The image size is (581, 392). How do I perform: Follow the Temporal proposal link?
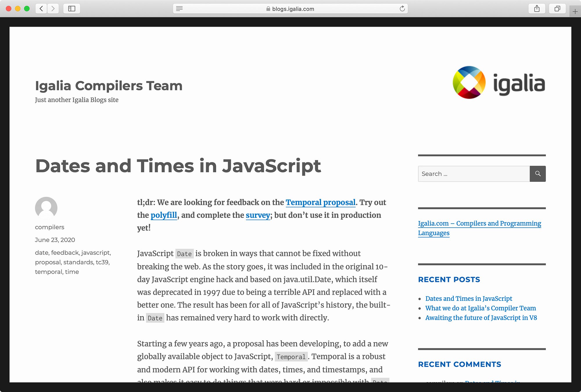coord(320,202)
